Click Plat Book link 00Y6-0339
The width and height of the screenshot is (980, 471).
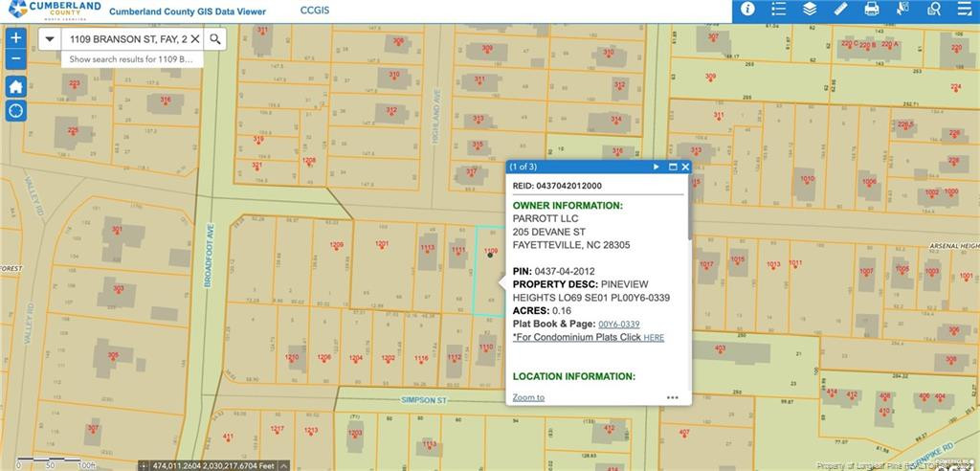pyautogui.click(x=618, y=325)
